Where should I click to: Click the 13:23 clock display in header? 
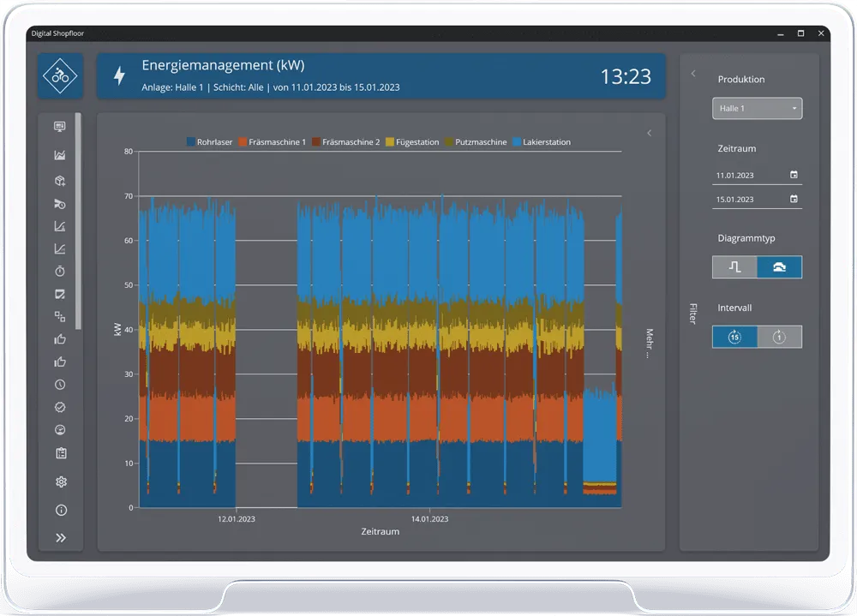626,76
